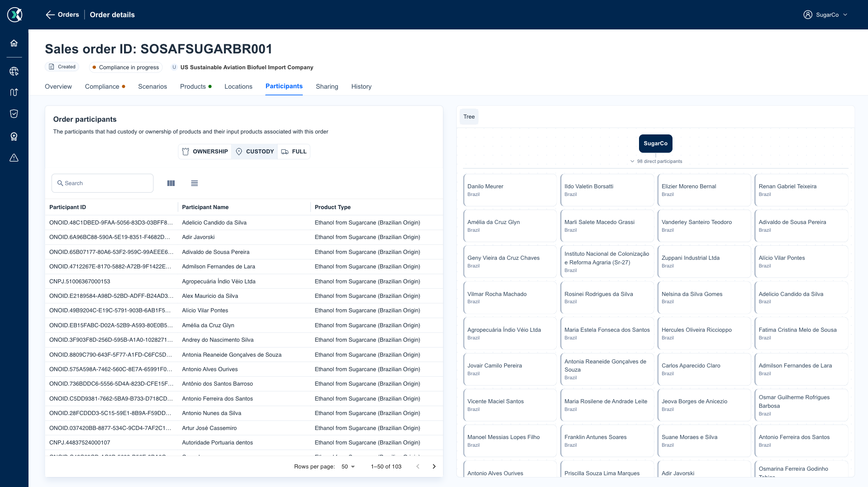Open the Hercules Oliveira Riccioppo tree card

(704, 333)
